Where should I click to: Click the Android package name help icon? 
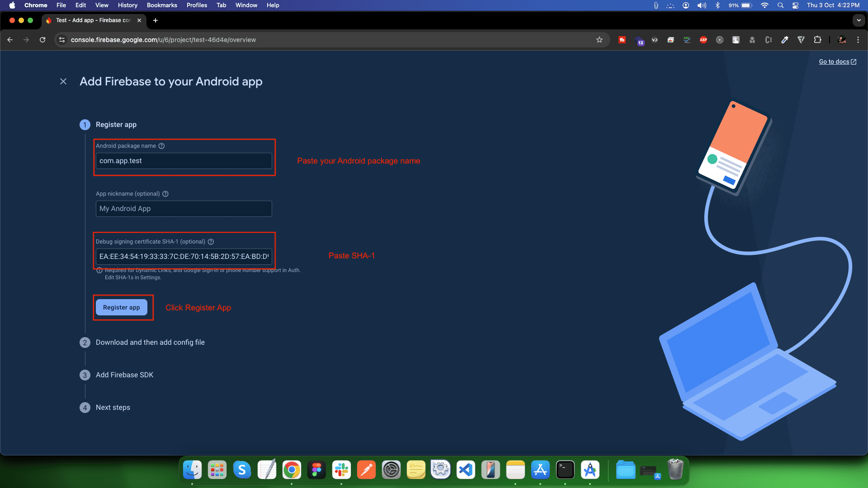click(x=161, y=145)
